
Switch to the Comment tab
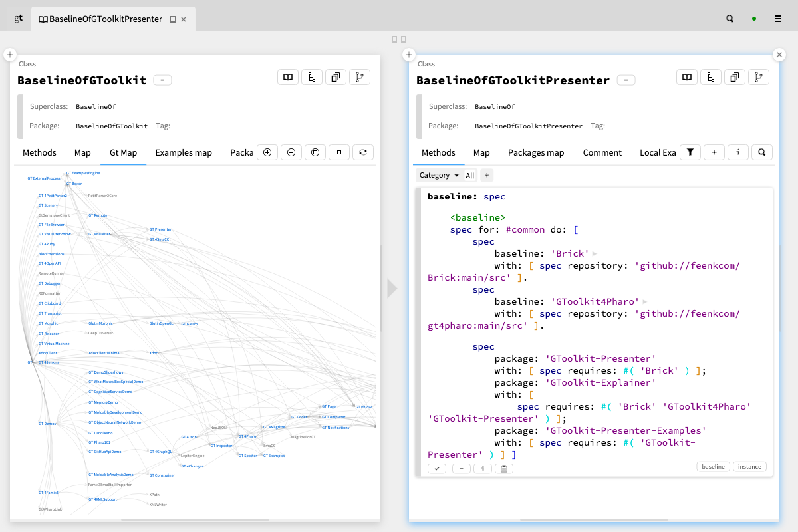[x=602, y=152]
